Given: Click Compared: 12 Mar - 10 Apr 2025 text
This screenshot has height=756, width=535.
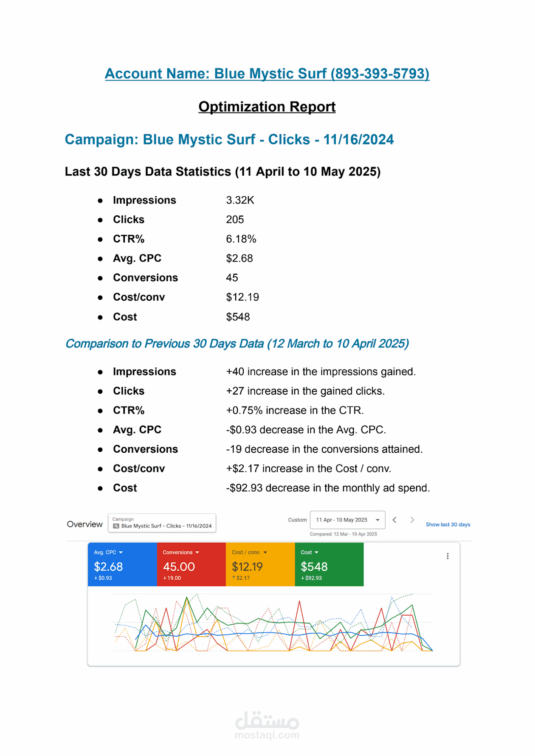Looking at the screenshot, I should tap(344, 534).
